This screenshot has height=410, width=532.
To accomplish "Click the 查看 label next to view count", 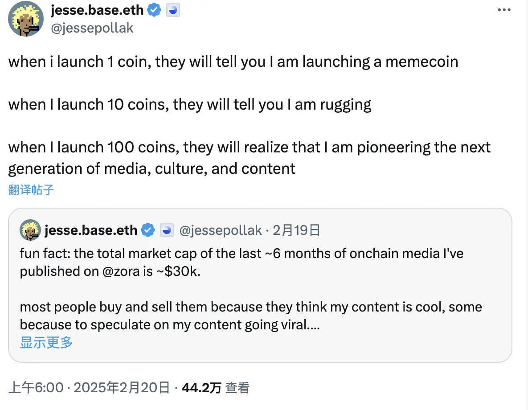I will (x=239, y=387).
